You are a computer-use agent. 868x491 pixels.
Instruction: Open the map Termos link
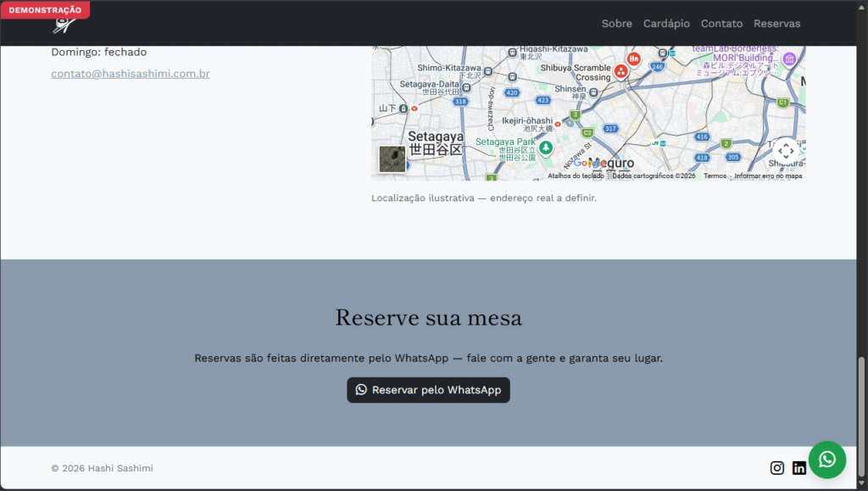pyautogui.click(x=715, y=176)
